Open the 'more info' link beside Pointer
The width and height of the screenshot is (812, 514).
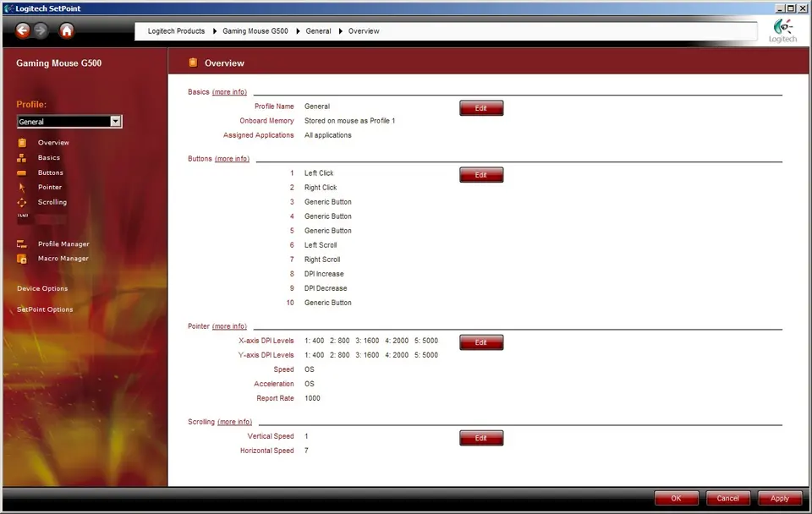[229, 326]
